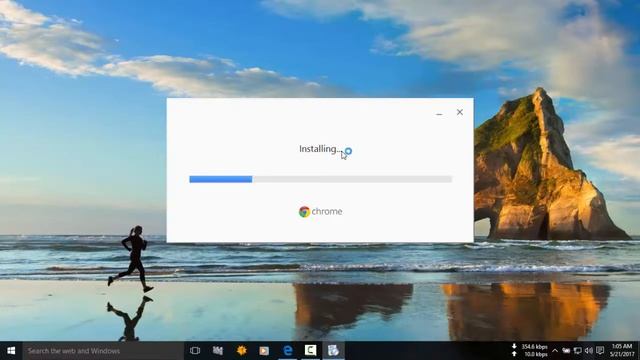Select the Chrome installer taskbar button
Image resolution: width=640 pixels, height=360 pixels.
click(333, 351)
